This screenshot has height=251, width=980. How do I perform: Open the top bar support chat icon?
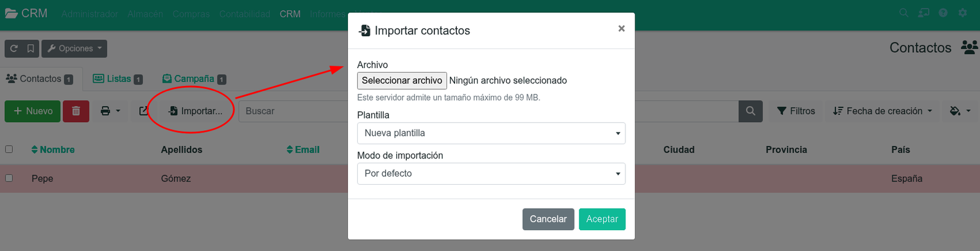923,13
